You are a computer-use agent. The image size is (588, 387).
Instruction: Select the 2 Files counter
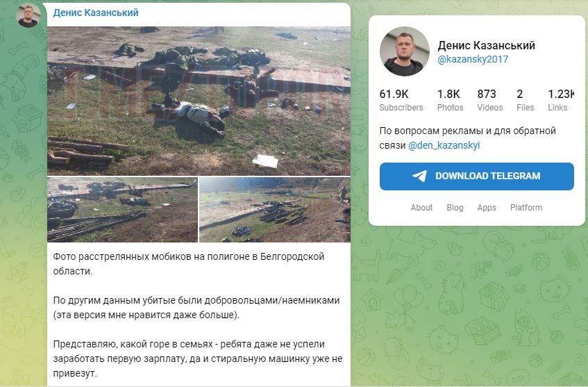(x=525, y=100)
